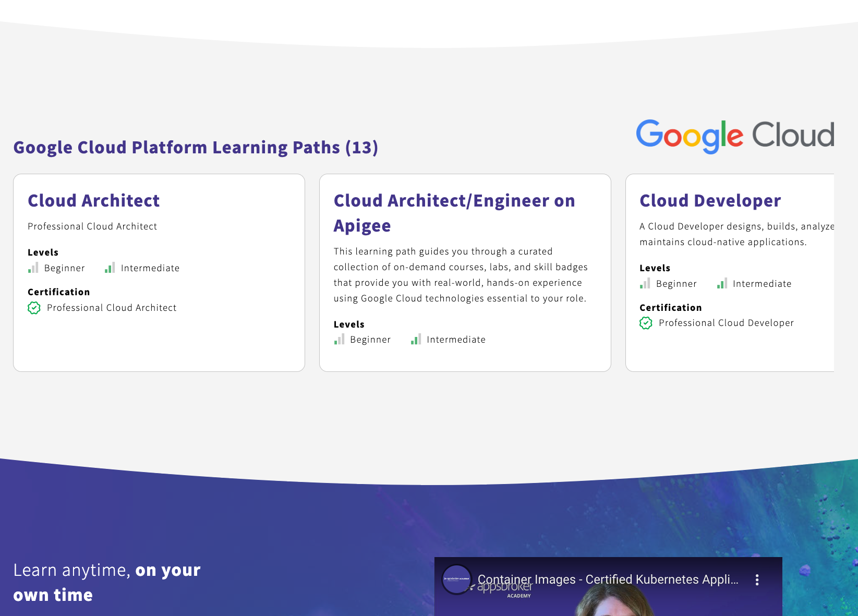Viewport: 858px width, 616px height.
Task: Click 'Levels' heading in the Apigee card
Action: pyautogui.click(x=349, y=324)
